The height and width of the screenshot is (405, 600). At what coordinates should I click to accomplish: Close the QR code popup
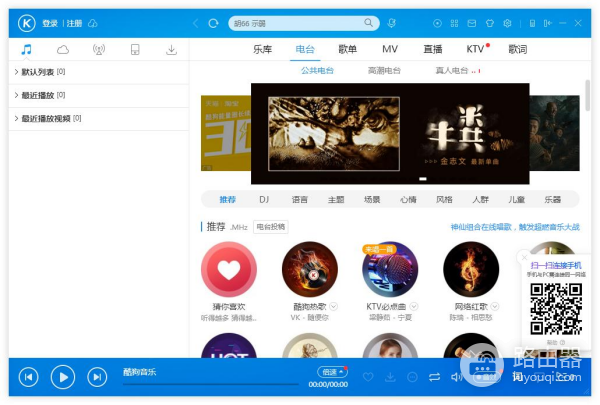[x=525, y=257]
